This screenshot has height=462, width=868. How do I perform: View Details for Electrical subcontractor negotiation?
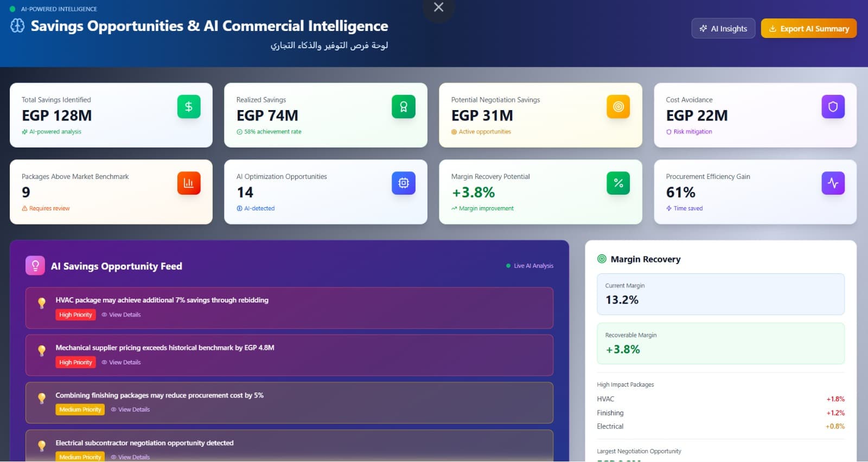130,457
